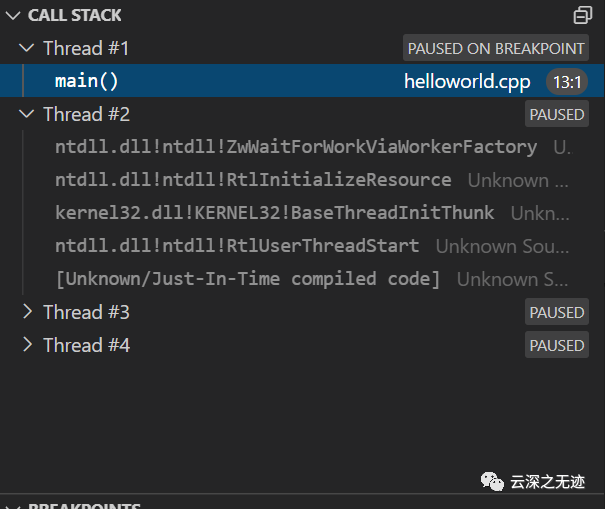The width and height of the screenshot is (605, 509).
Task: Click the collapse-all icon in Call Stack header
Action: pos(583,15)
